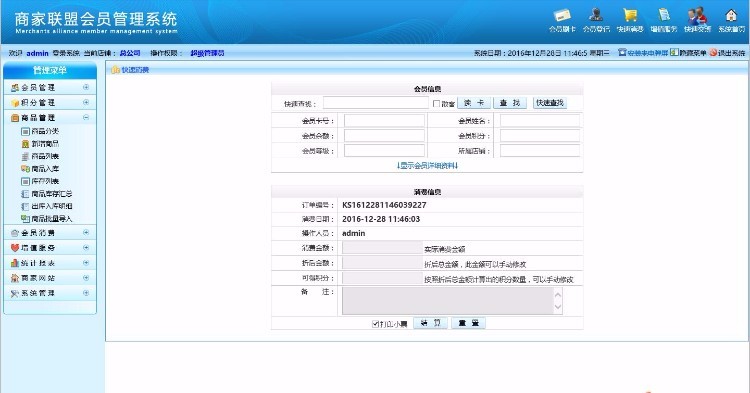750x393 pixels.
Task: Click the 查找 button
Action: coord(510,103)
